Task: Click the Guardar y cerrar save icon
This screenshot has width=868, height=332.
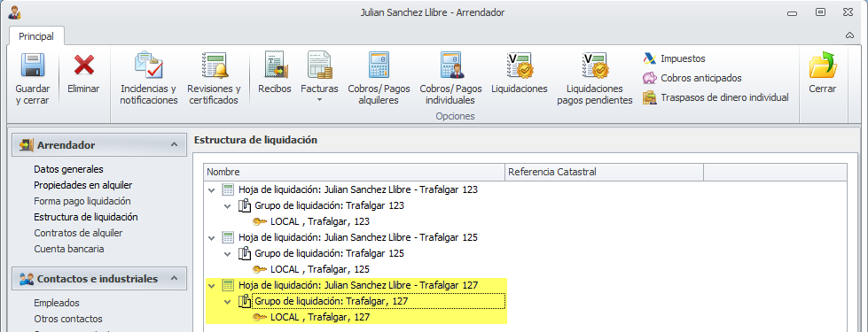Action: point(33,66)
